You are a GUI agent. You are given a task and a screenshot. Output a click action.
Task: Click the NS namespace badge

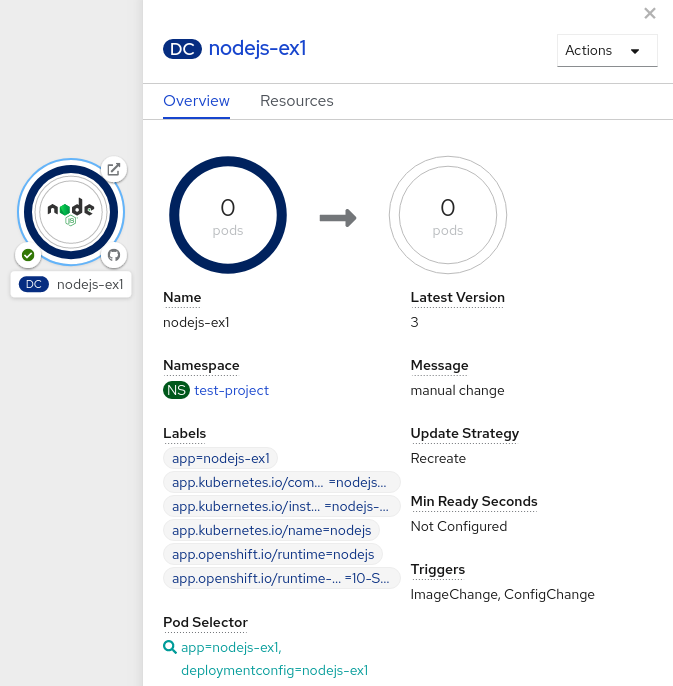tap(176, 390)
